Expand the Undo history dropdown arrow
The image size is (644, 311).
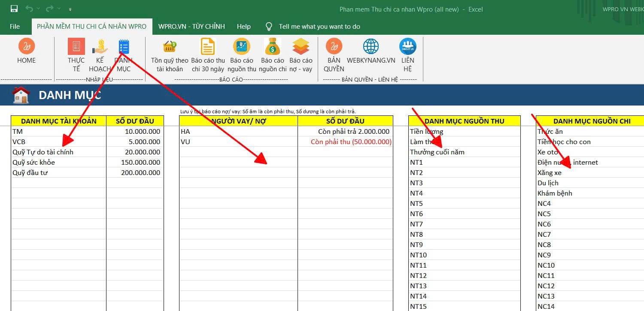[38, 9]
